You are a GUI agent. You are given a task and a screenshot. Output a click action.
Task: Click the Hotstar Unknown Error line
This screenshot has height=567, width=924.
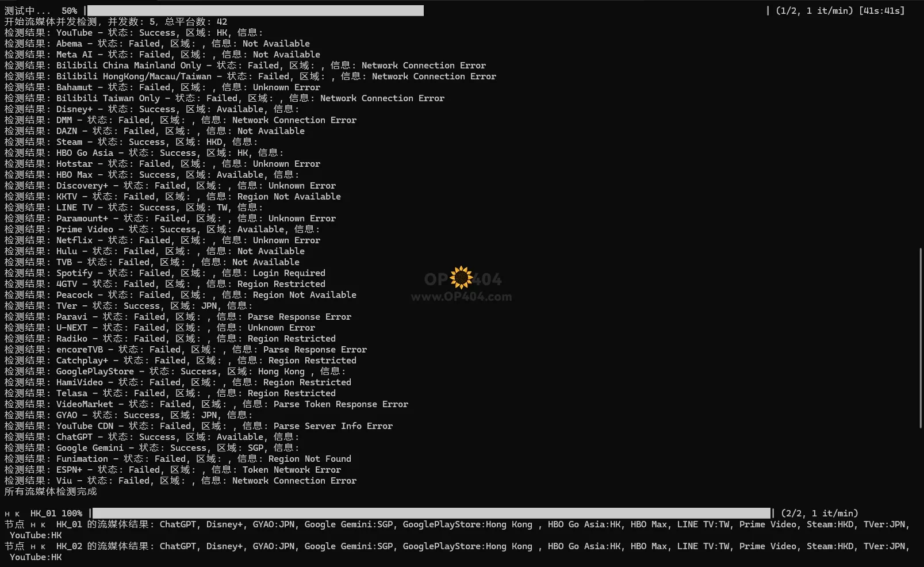click(x=162, y=164)
